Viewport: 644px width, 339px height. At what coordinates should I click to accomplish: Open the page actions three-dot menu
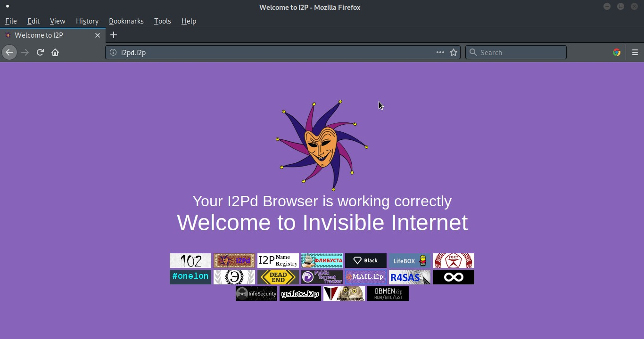click(x=440, y=52)
